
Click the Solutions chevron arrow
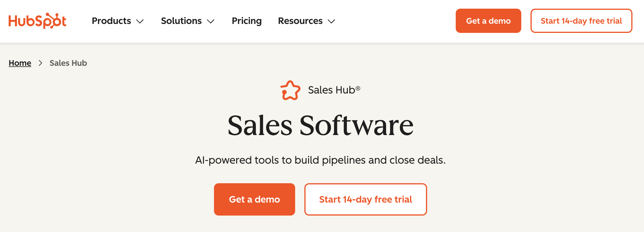point(211,21)
